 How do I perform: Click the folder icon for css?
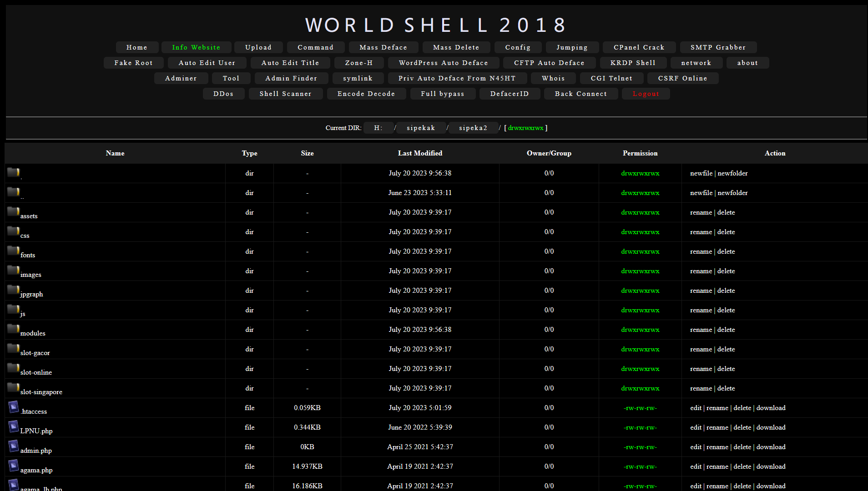(x=13, y=231)
